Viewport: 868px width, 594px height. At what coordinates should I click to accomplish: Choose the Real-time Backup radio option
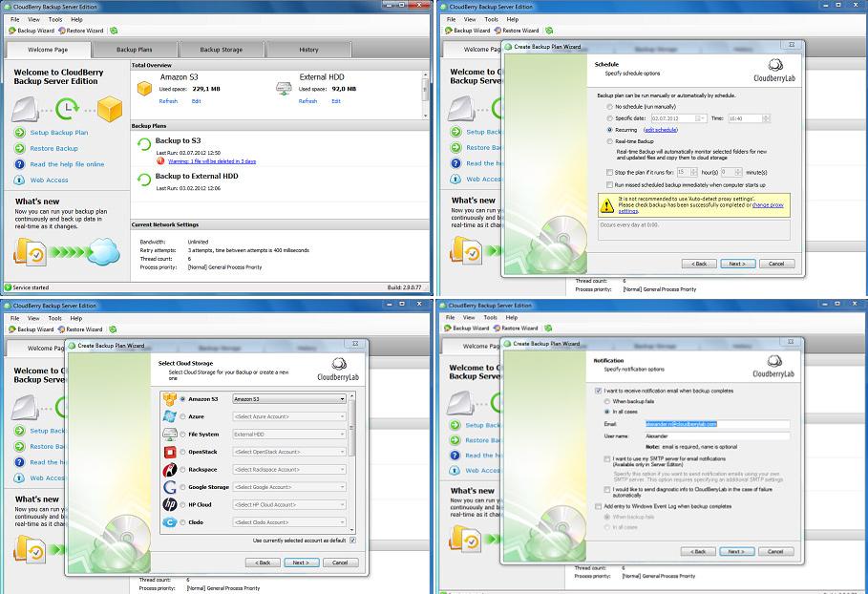[x=609, y=141]
